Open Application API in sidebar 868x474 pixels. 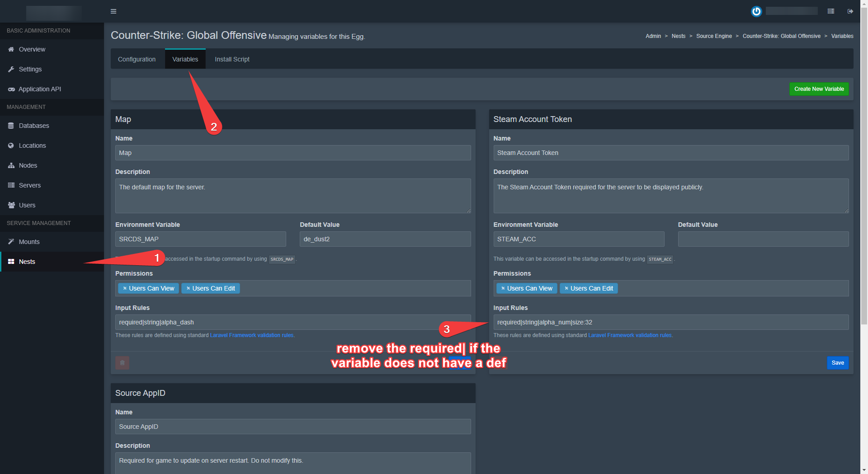coord(39,89)
